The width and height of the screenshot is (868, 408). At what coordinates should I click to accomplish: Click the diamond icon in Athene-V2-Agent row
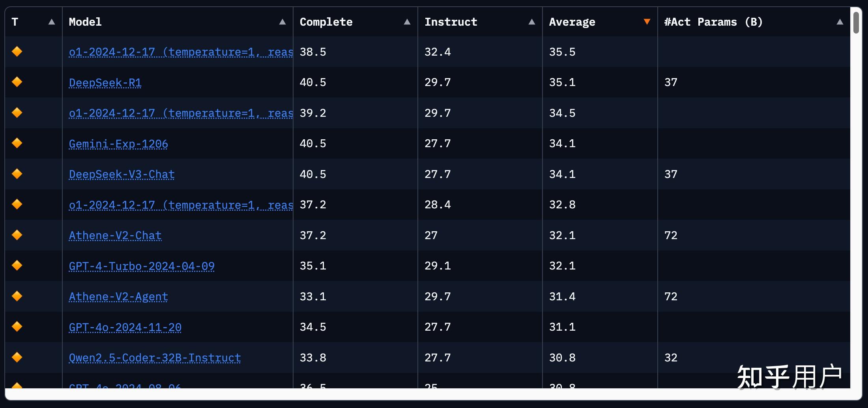pyautogui.click(x=17, y=296)
